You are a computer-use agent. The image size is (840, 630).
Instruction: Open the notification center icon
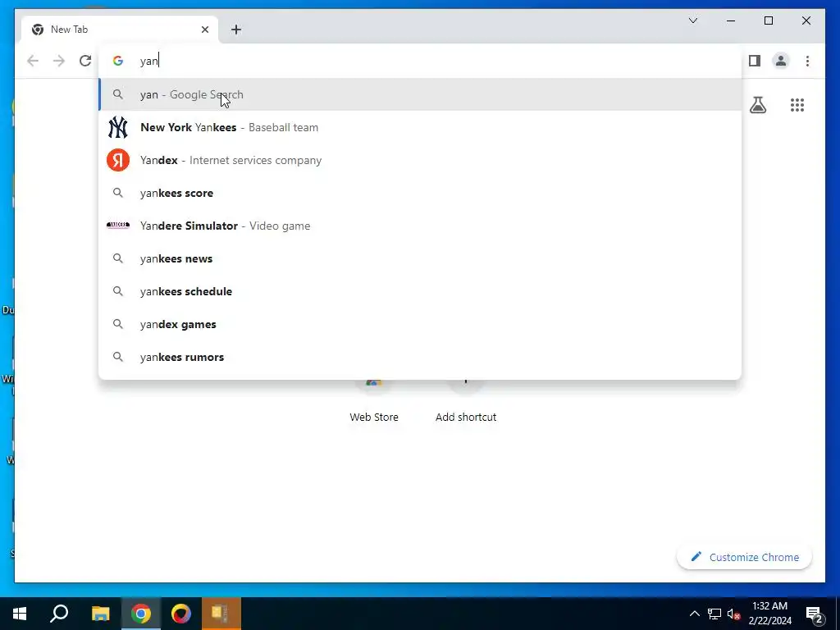click(x=815, y=614)
